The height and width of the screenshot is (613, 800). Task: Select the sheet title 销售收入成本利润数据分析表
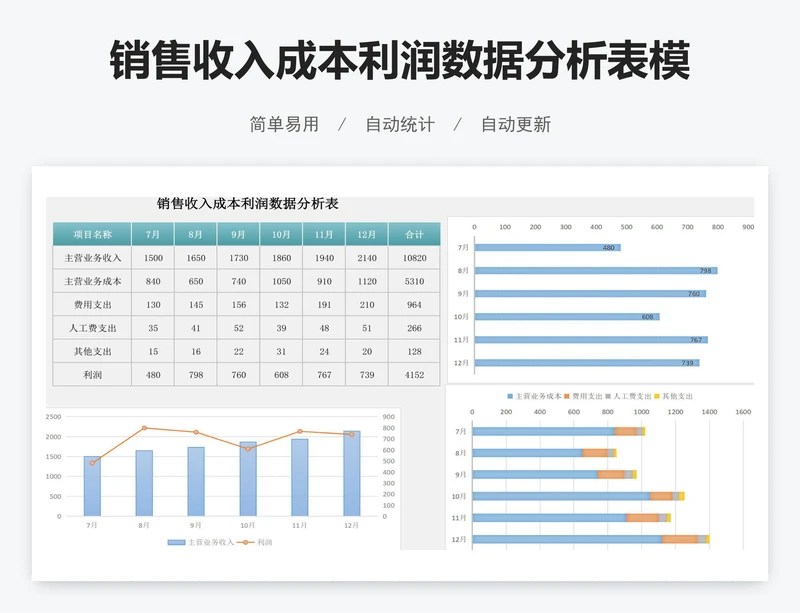click(x=247, y=204)
